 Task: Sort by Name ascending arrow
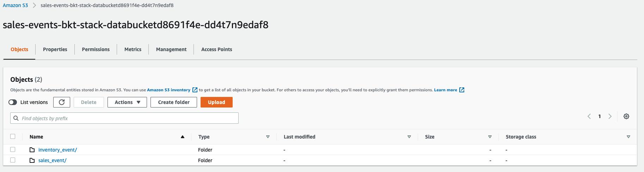pyautogui.click(x=183, y=137)
